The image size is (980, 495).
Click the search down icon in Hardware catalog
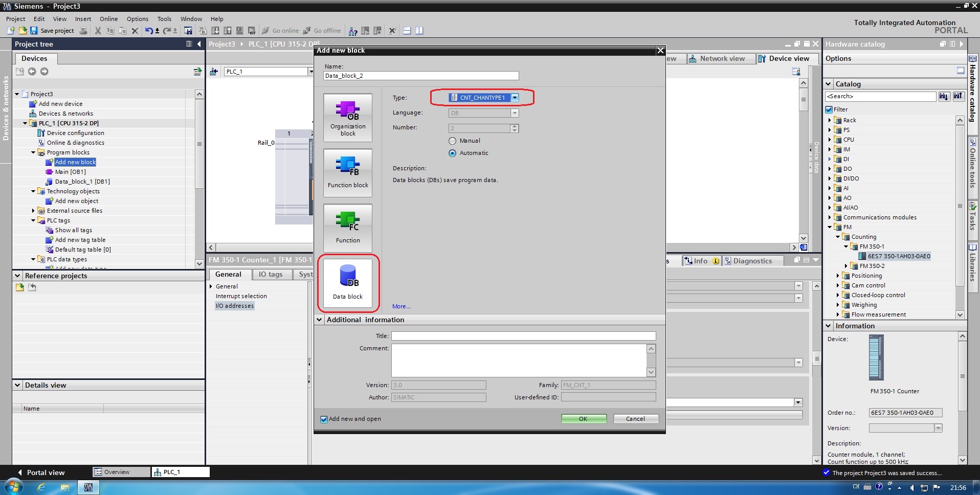944,96
